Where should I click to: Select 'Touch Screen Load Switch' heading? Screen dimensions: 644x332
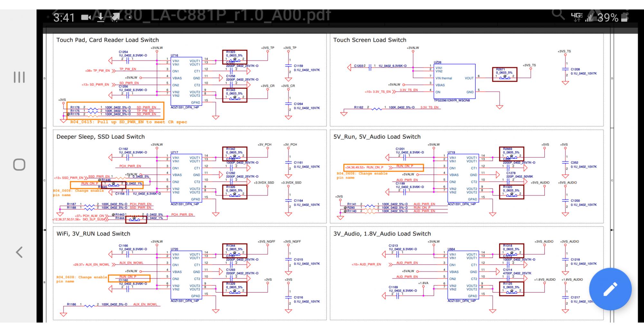(x=370, y=40)
